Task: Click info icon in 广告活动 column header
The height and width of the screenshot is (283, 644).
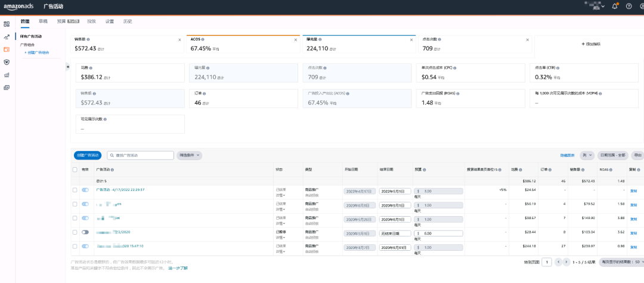Action: 112,170
